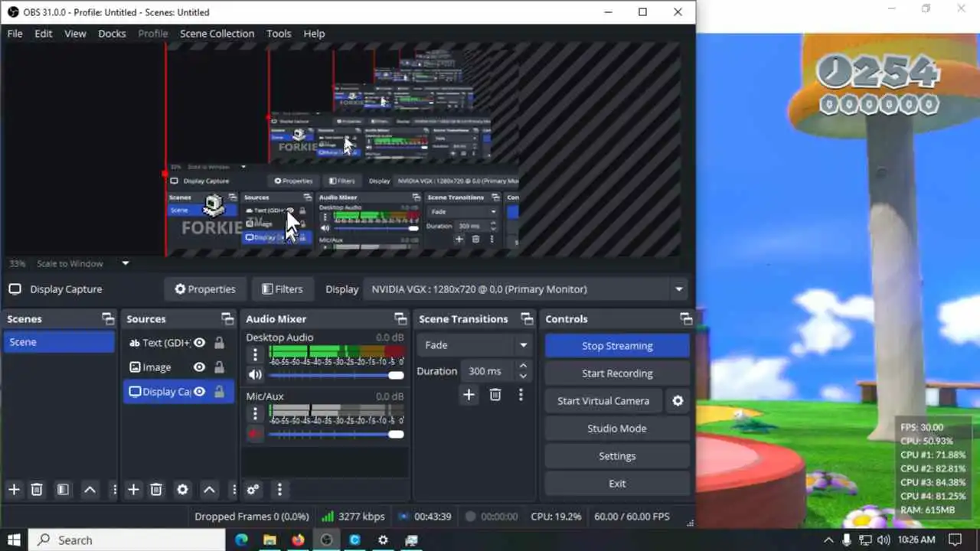Hide the Display Capture source

click(199, 392)
